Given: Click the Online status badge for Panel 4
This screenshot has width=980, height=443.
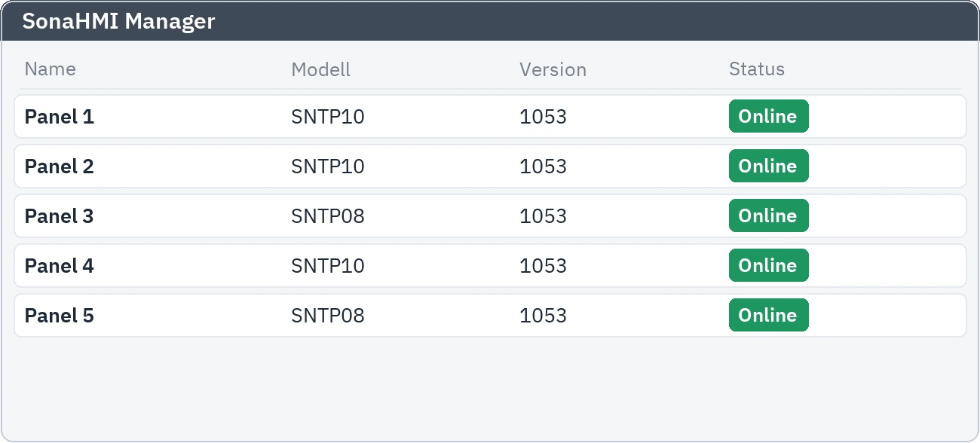Looking at the screenshot, I should [768, 266].
